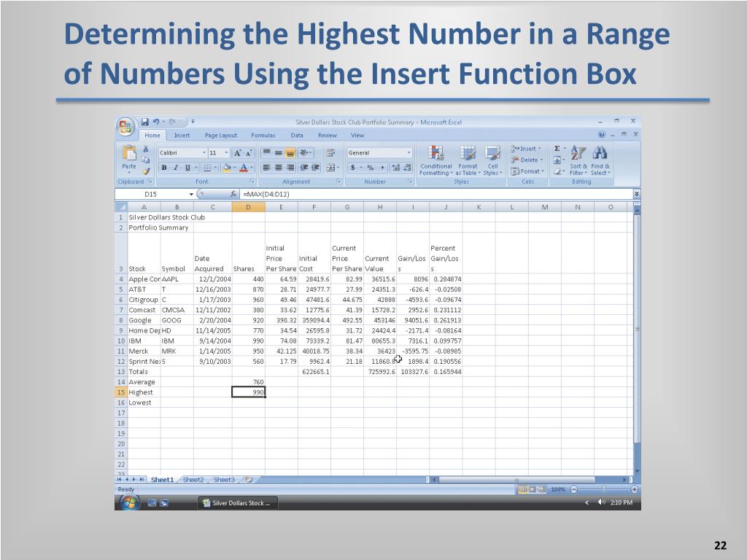
Task: Increase font size with Grow Font
Action: [x=237, y=153]
